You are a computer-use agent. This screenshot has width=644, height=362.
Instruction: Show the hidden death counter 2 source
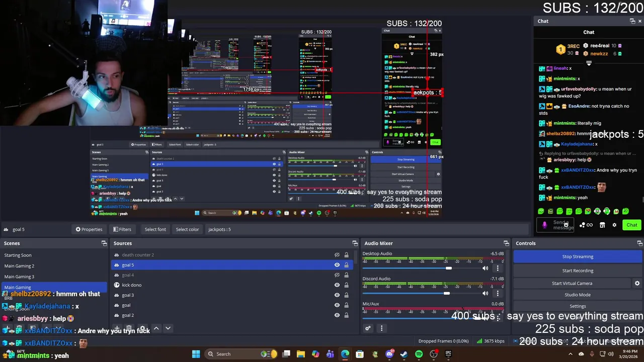coord(337,255)
